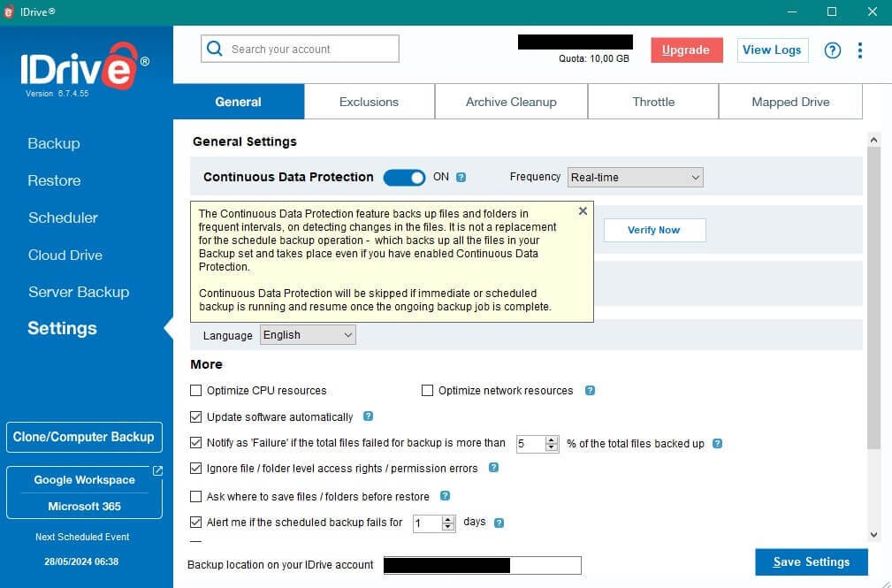Switch to the General tab
This screenshot has width=892, height=588.
click(239, 102)
